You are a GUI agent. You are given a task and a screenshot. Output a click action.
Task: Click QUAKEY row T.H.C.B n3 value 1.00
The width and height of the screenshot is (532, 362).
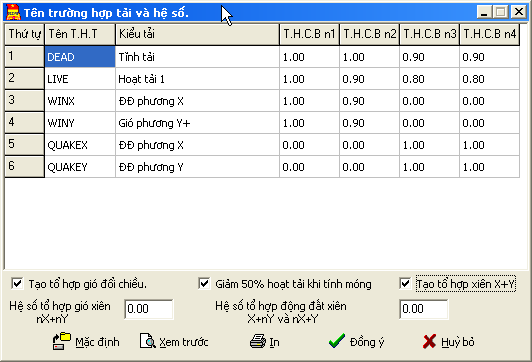430,167
